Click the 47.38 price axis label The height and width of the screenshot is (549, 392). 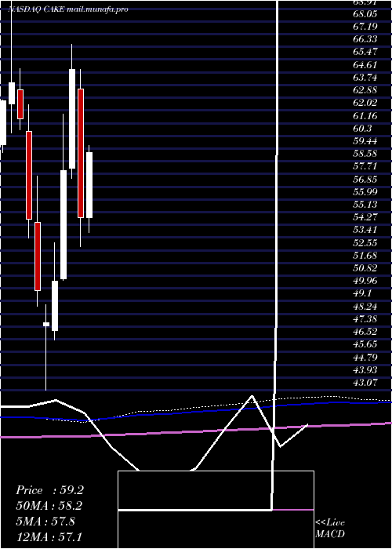click(x=365, y=319)
